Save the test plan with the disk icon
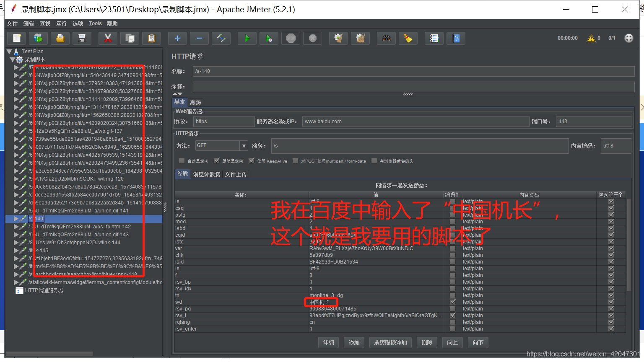 click(82, 38)
